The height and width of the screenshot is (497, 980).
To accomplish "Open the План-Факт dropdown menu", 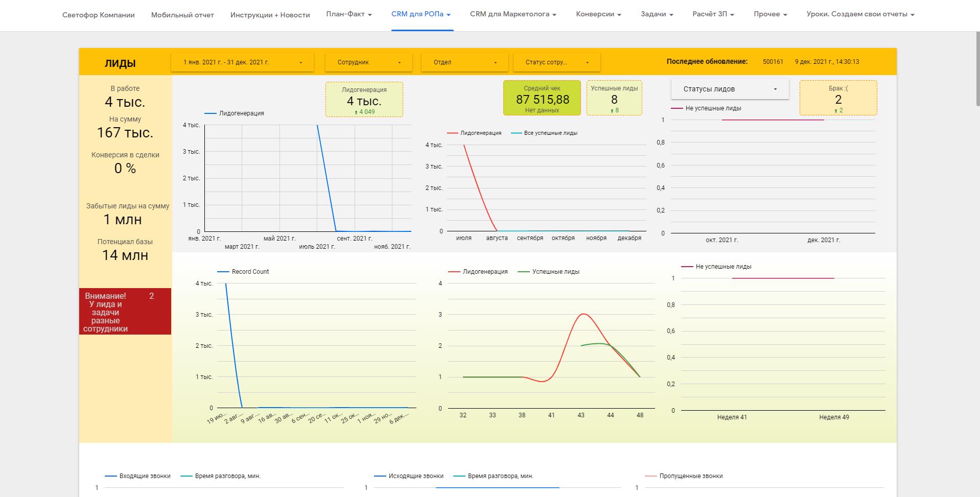I will 349,14.
